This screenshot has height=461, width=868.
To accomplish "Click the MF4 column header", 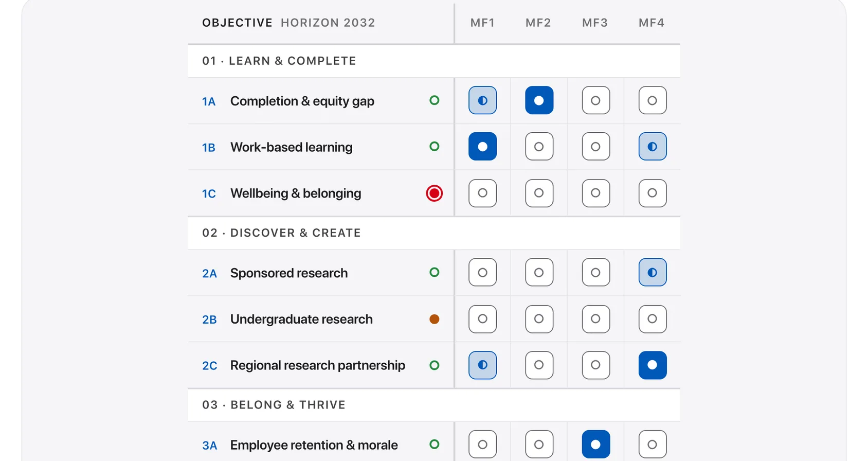I will [652, 23].
